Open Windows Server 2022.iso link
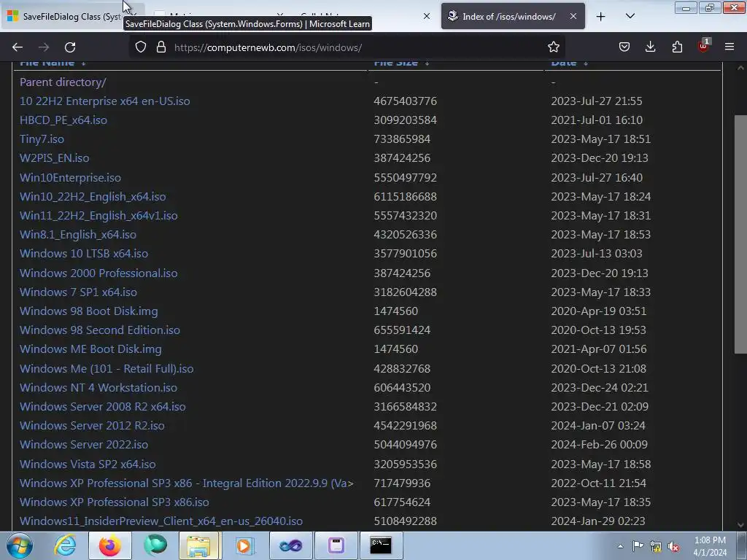The image size is (747, 560). [x=84, y=444]
